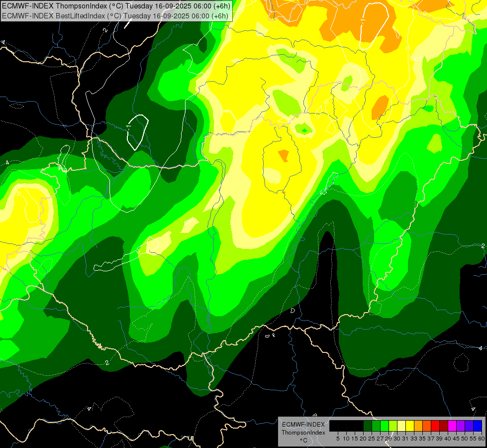Select the dark green 20–25 legend swatch
487x448 pixels.
click(368, 426)
